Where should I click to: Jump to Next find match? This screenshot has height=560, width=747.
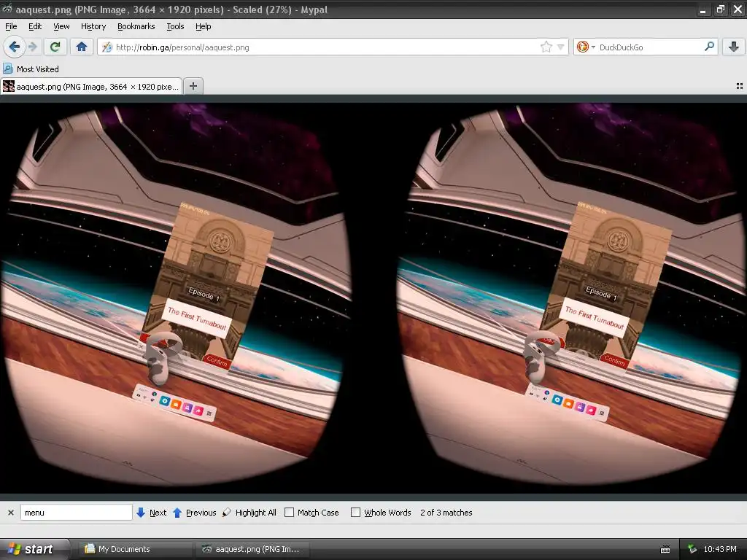[x=152, y=513]
